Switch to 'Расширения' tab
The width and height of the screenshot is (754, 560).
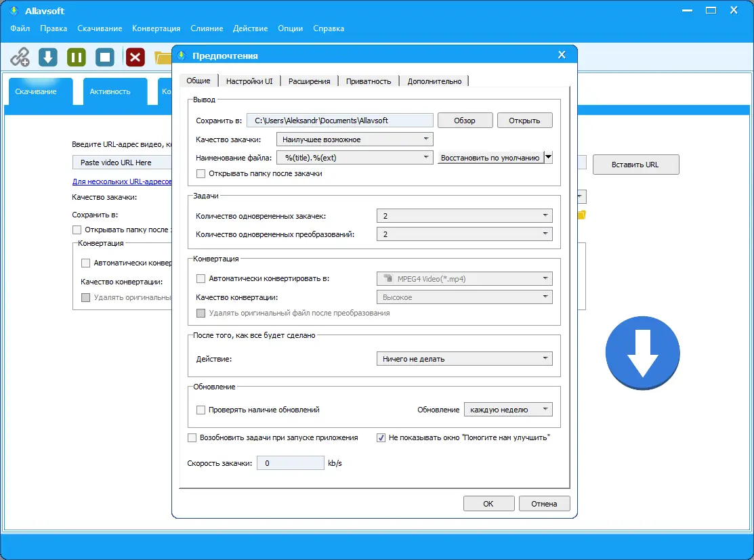[309, 81]
